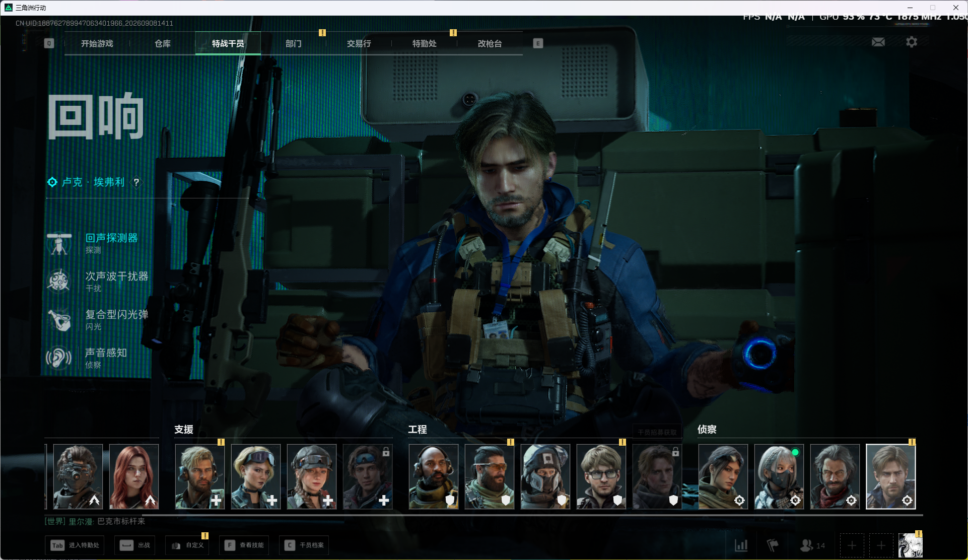Viewport: 968px width, 560px height.
Task: Select the recon operator with red scarf
Action: (x=835, y=476)
